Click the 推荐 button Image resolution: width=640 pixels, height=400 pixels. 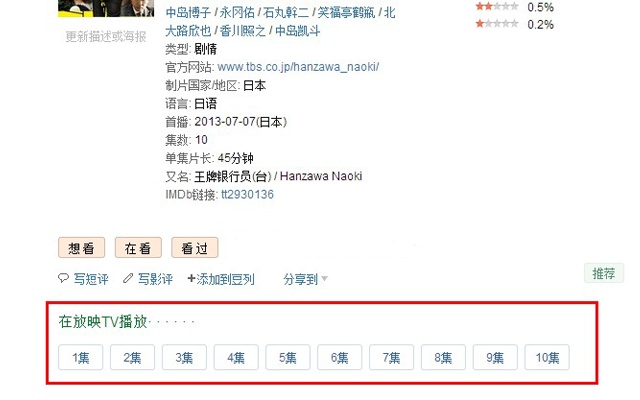[x=604, y=273]
